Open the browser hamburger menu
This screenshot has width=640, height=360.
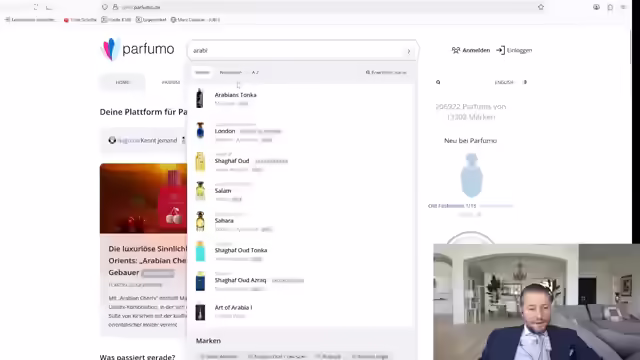coord(624,7)
